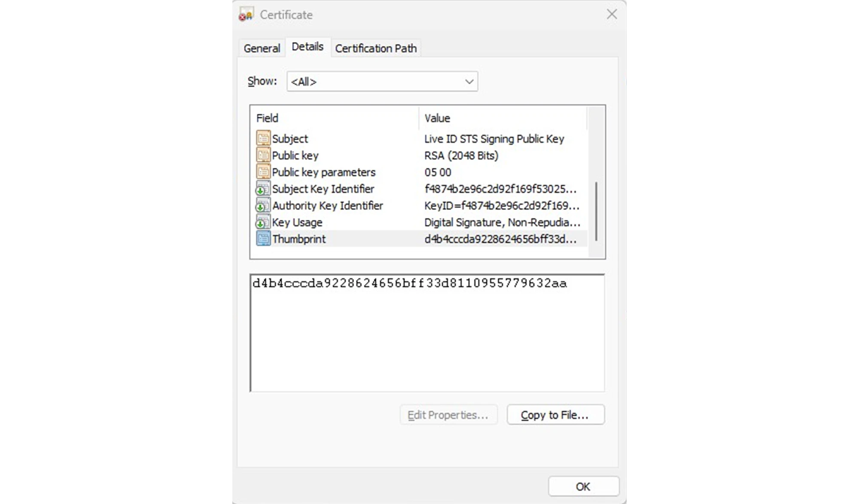Click the value Live ID STS Signing Public Key

(494, 139)
